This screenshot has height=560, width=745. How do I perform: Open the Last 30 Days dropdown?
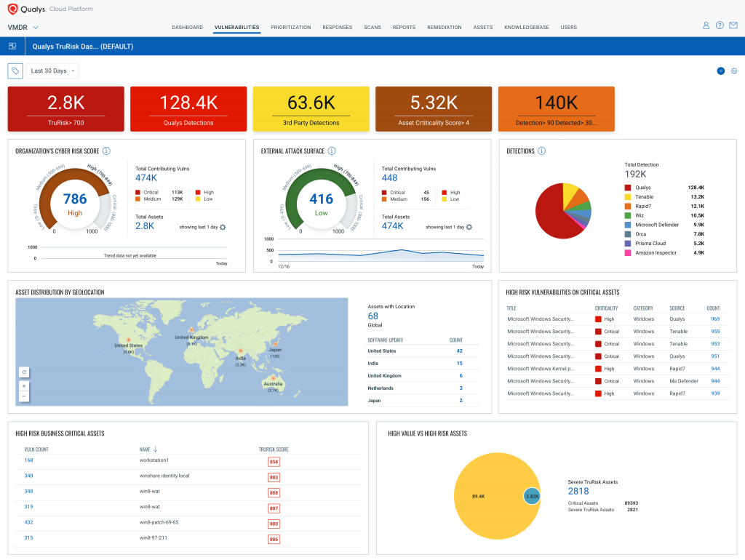52,71
